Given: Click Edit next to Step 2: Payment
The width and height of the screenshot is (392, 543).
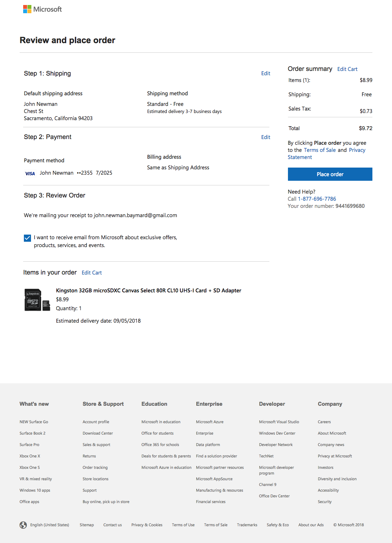Looking at the screenshot, I should coord(265,137).
